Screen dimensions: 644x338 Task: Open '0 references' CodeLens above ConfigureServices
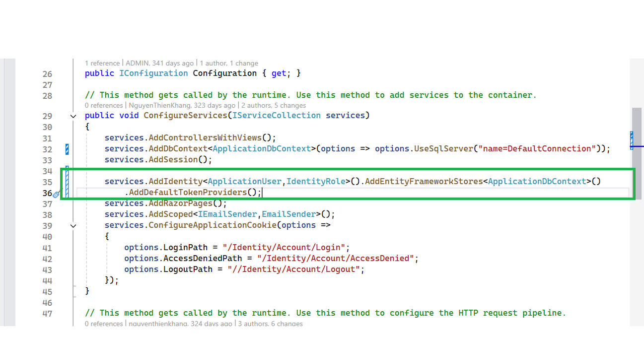pyautogui.click(x=104, y=105)
